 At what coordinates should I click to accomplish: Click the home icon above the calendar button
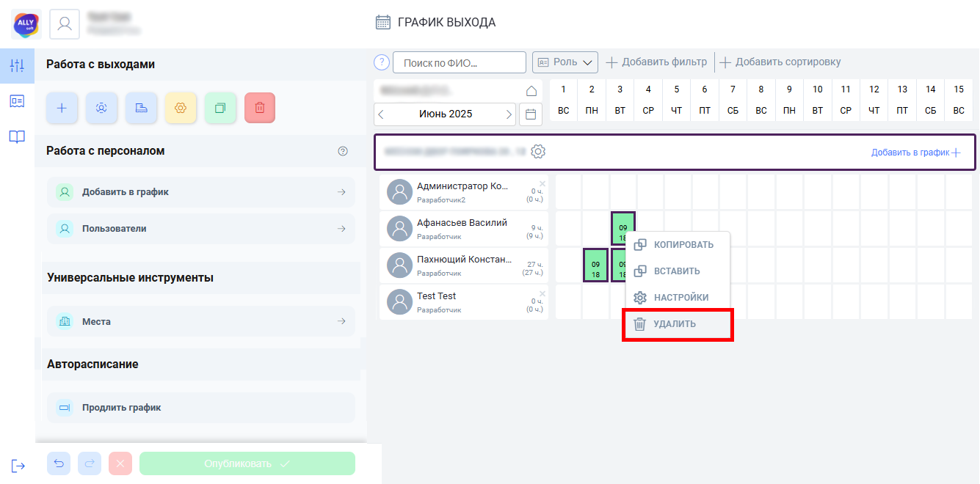click(531, 91)
